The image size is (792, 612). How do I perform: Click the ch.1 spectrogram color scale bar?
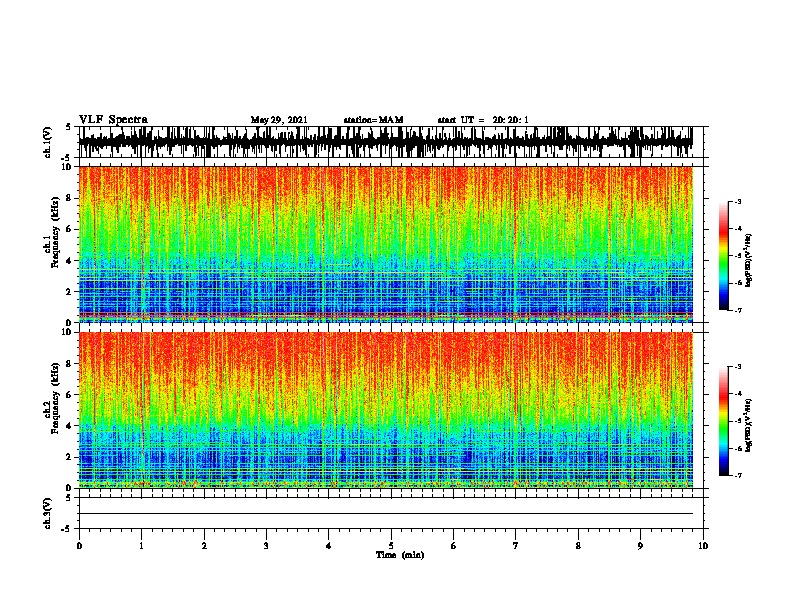[x=723, y=256]
